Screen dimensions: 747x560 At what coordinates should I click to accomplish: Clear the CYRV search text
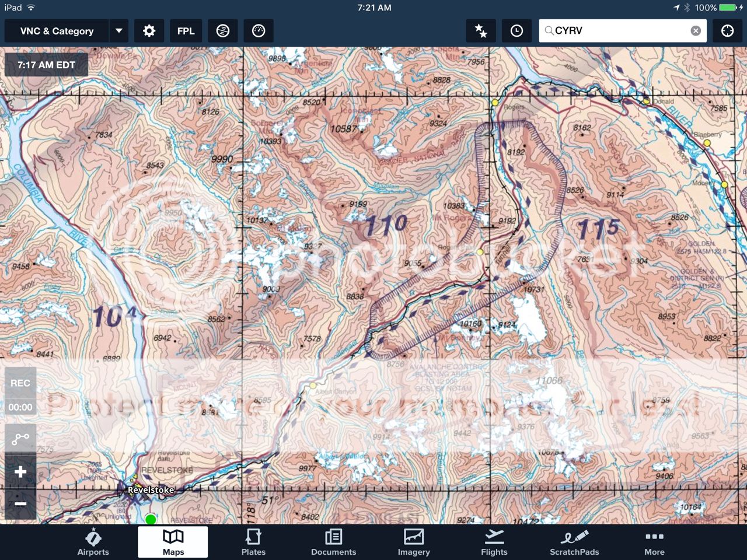coord(696,31)
